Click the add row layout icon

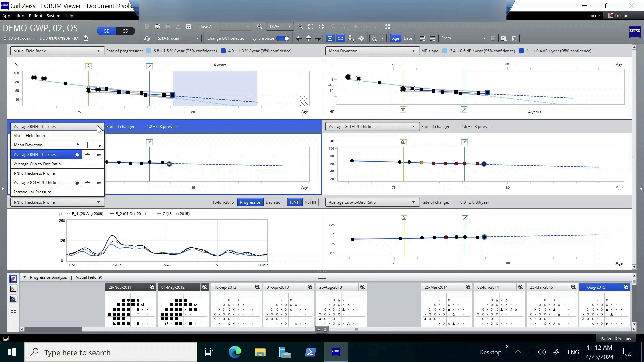coord(422,38)
